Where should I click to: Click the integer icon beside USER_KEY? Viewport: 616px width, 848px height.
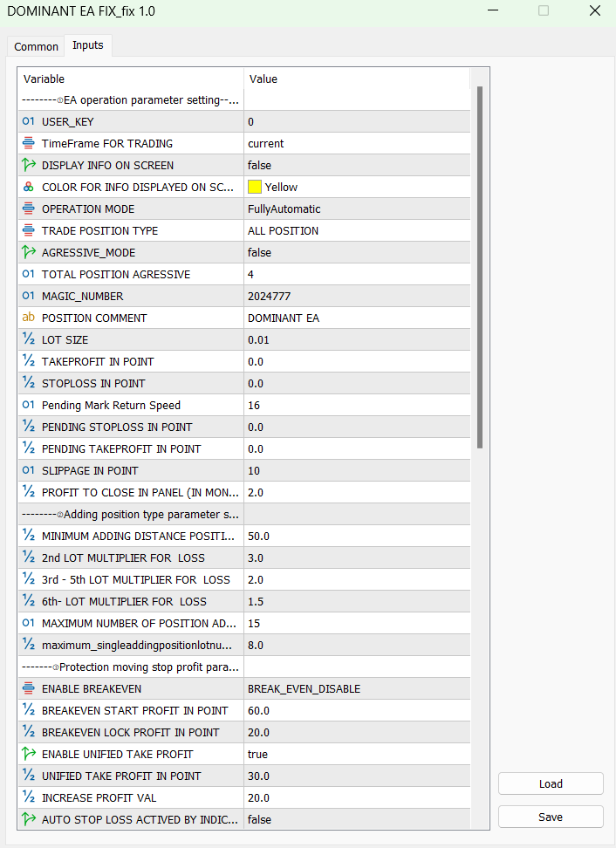[28, 121]
